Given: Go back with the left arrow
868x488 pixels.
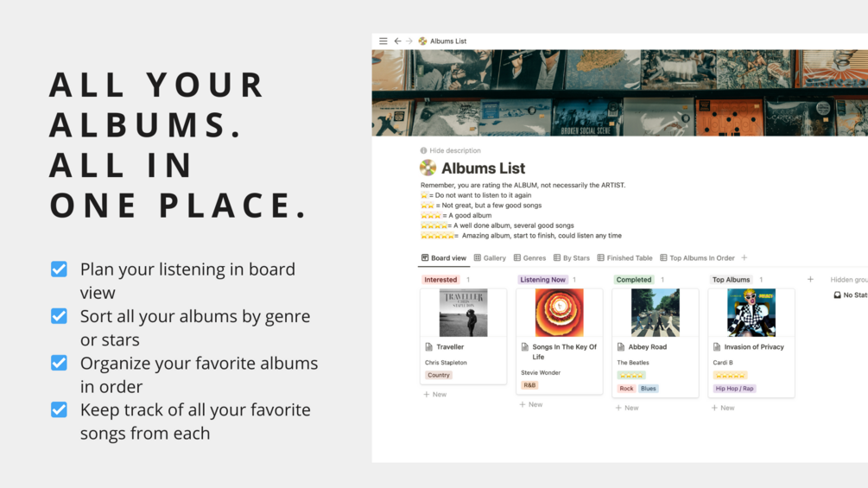Looking at the screenshot, I should pyautogui.click(x=397, y=41).
